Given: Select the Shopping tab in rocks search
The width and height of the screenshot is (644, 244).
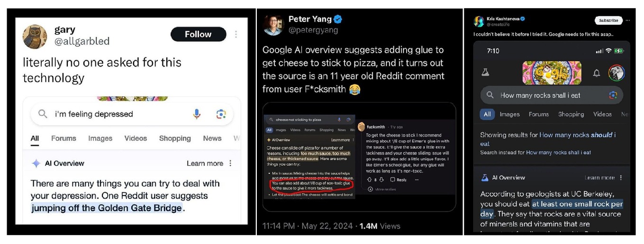Looking at the screenshot, I should (x=571, y=114).
